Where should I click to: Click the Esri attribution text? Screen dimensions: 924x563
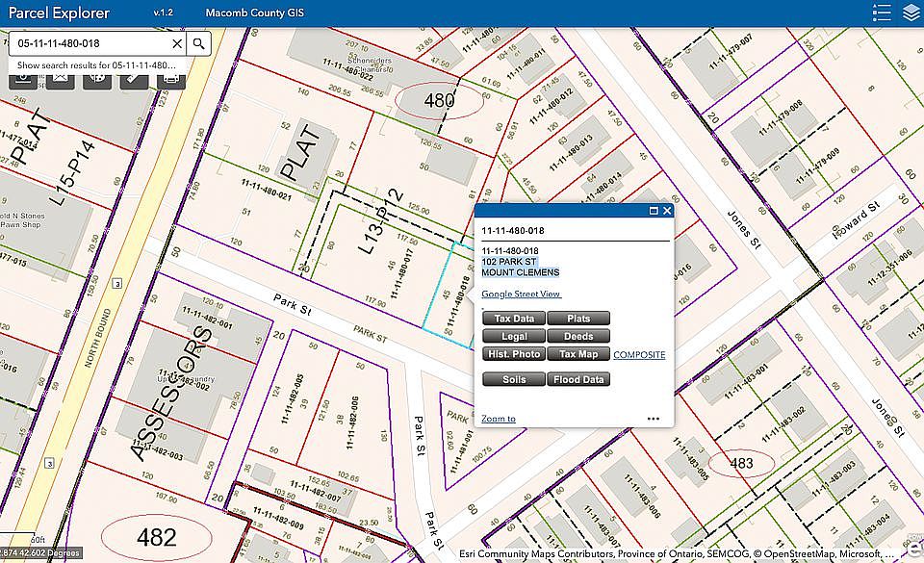677,554
